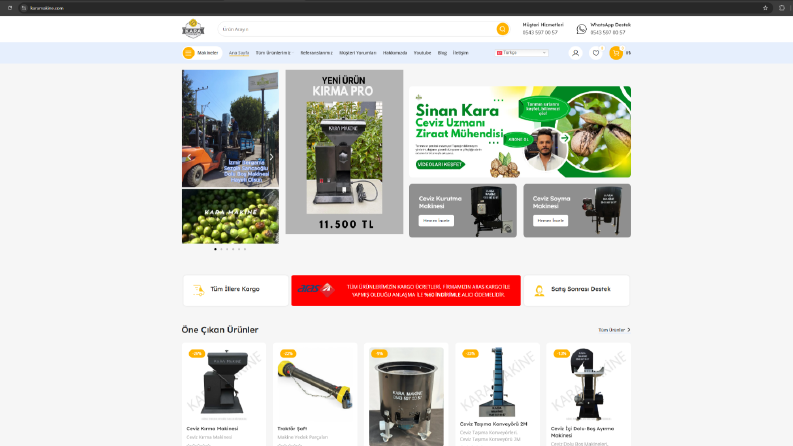
Task: Bookmark page with browser star icon
Action: (765, 8)
